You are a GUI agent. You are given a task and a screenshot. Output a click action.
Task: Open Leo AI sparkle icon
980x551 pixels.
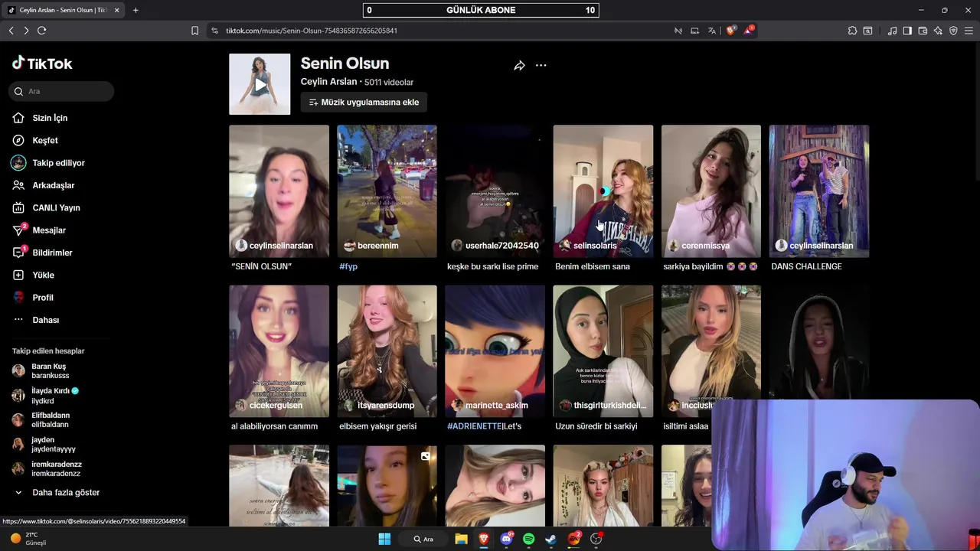point(938,31)
